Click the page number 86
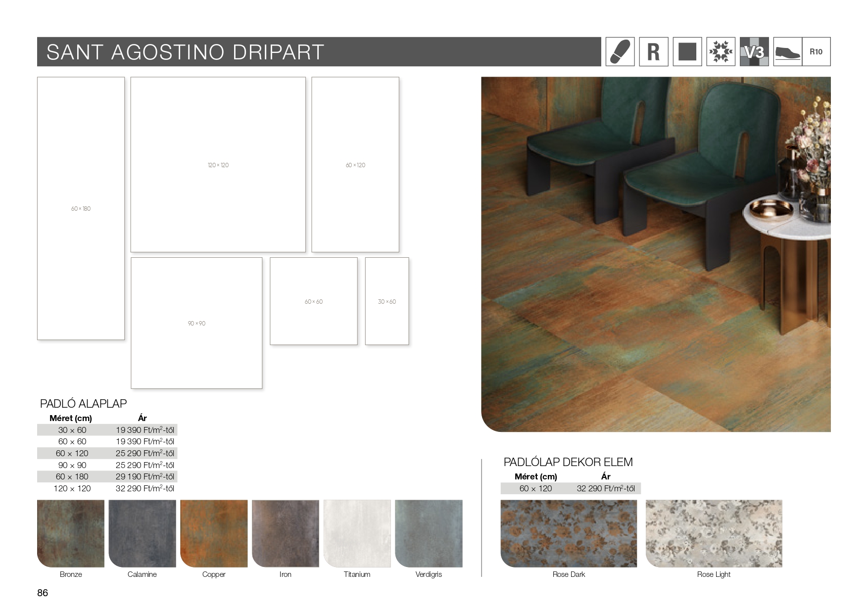Viewport: 868px width, 614px height. pyautogui.click(x=43, y=593)
